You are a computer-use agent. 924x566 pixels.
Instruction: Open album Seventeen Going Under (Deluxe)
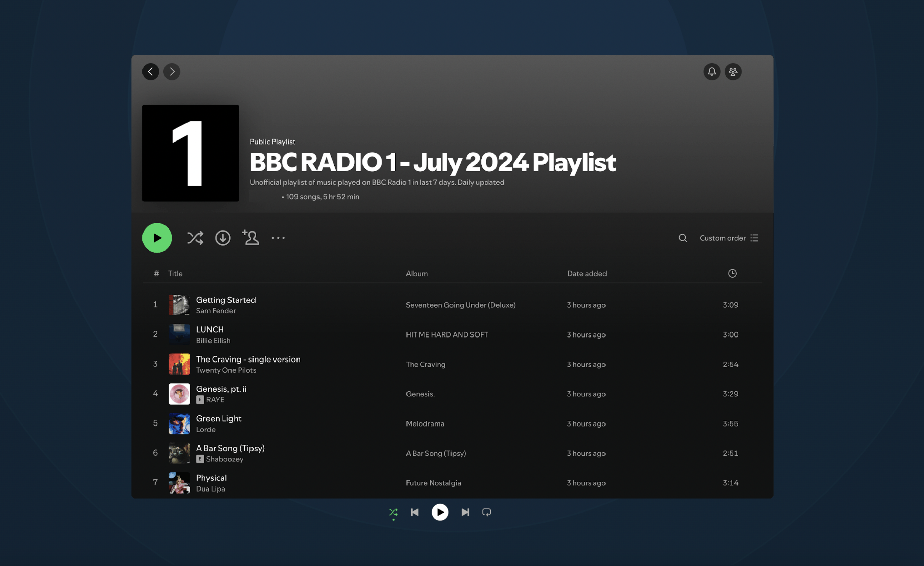(461, 305)
